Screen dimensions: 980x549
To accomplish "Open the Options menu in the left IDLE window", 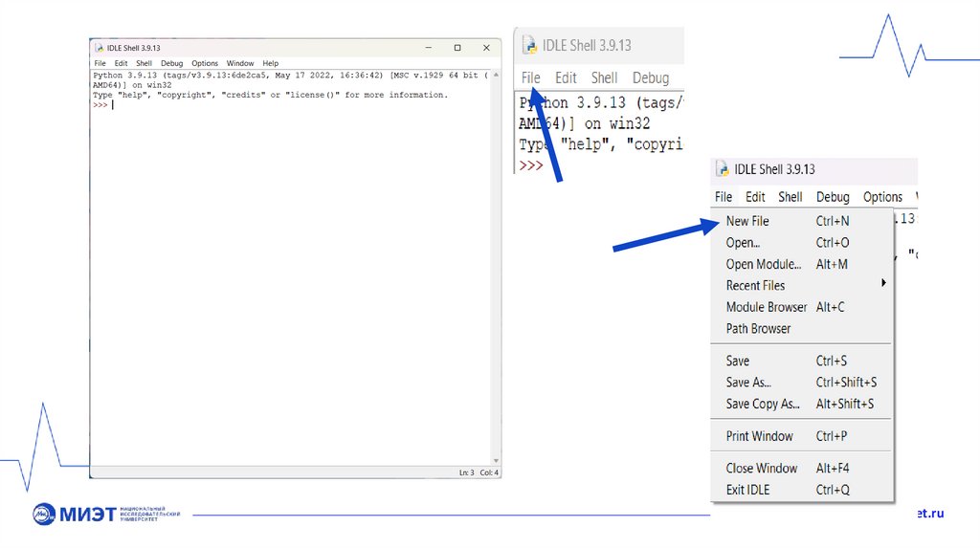I will [x=205, y=63].
